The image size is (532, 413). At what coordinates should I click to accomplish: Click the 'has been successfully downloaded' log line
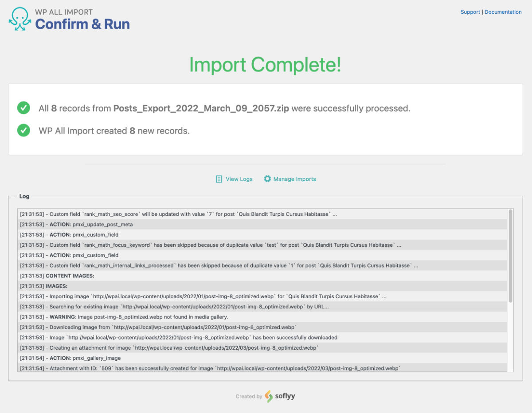[262, 338]
